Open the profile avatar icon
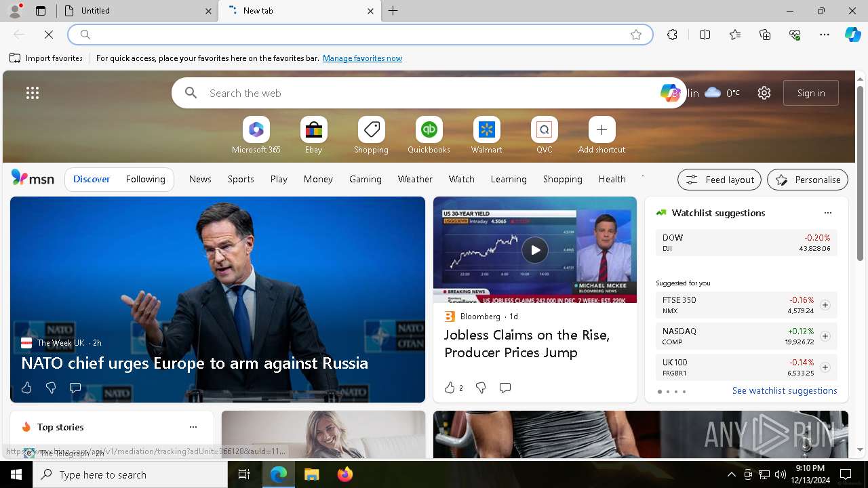 (15, 10)
